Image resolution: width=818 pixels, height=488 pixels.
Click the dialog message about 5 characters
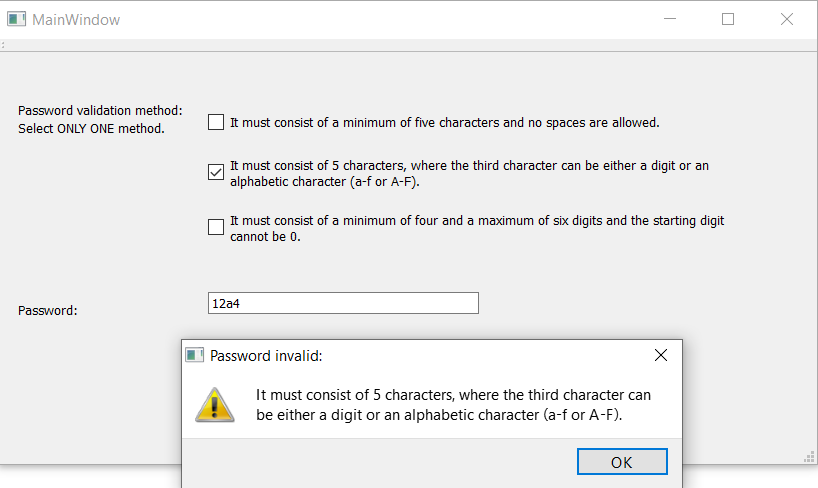pyautogui.click(x=453, y=404)
